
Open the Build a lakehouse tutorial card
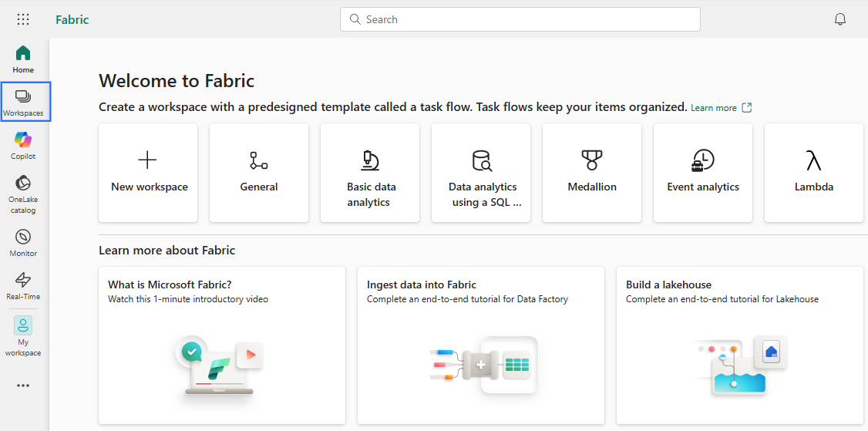coord(739,345)
